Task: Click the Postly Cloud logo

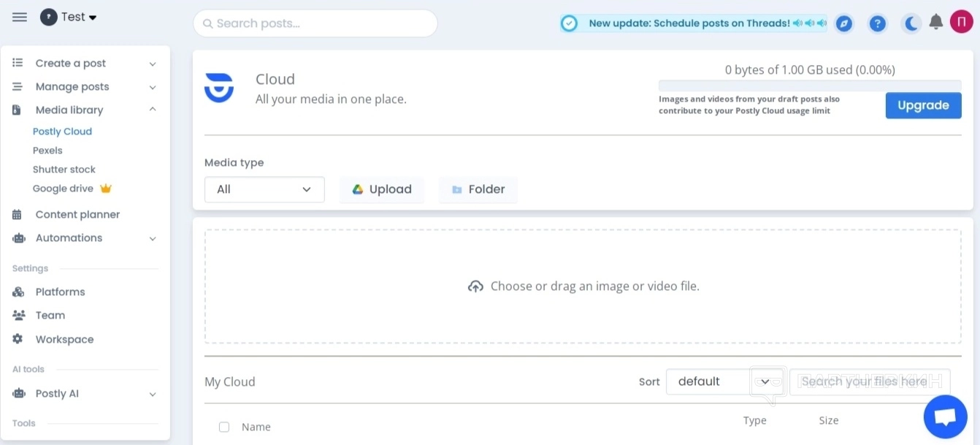Action: [x=219, y=88]
